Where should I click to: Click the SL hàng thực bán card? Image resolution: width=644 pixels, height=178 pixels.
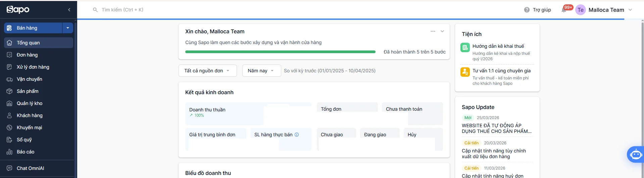[x=281, y=139]
